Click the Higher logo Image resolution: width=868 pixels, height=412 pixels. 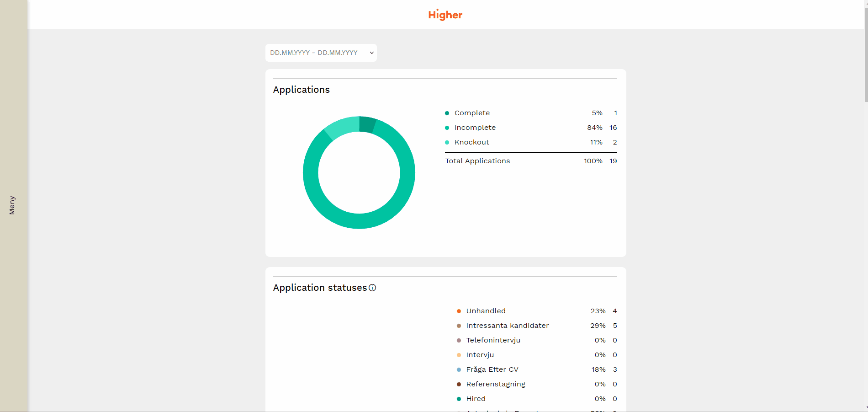pyautogui.click(x=445, y=15)
